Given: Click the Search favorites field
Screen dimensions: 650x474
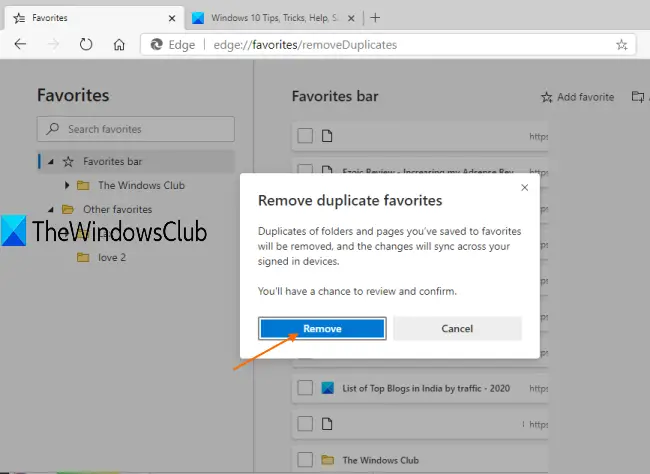Looking at the screenshot, I should click(136, 129).
